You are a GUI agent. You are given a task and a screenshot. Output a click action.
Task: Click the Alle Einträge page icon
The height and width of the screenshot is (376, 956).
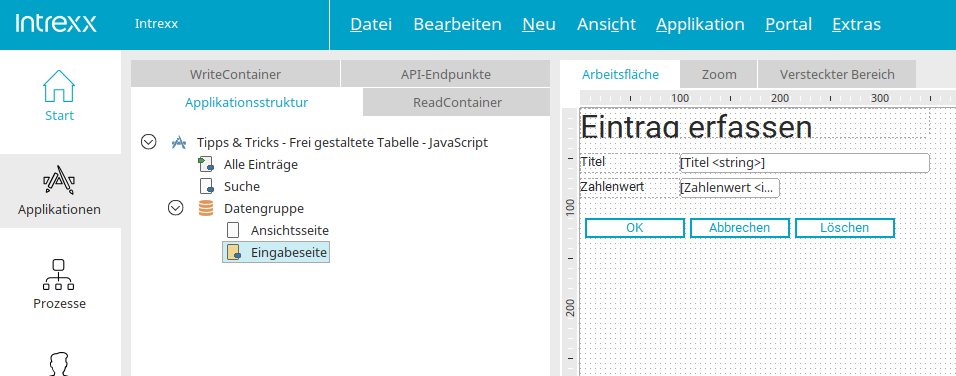point(207,165)
